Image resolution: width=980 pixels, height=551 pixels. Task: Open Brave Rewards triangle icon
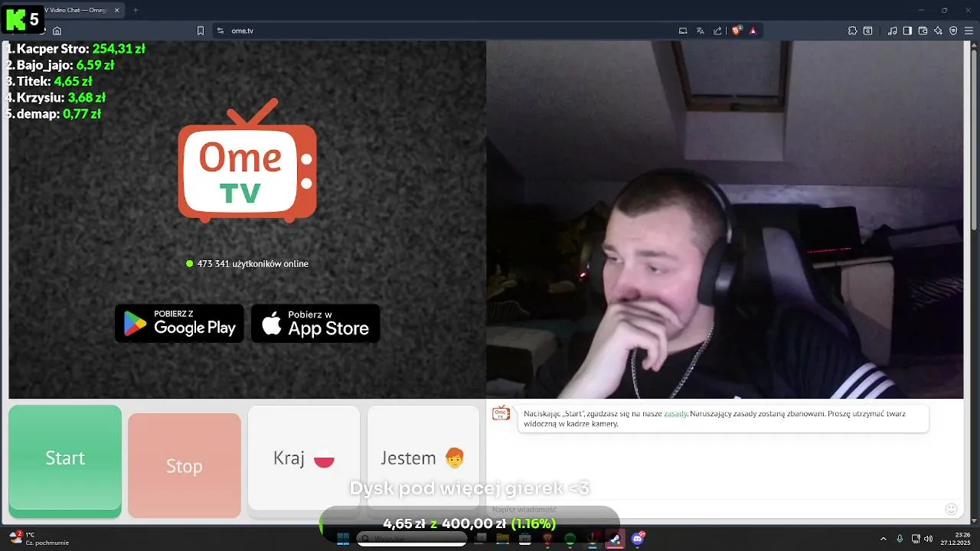[753, 31]
